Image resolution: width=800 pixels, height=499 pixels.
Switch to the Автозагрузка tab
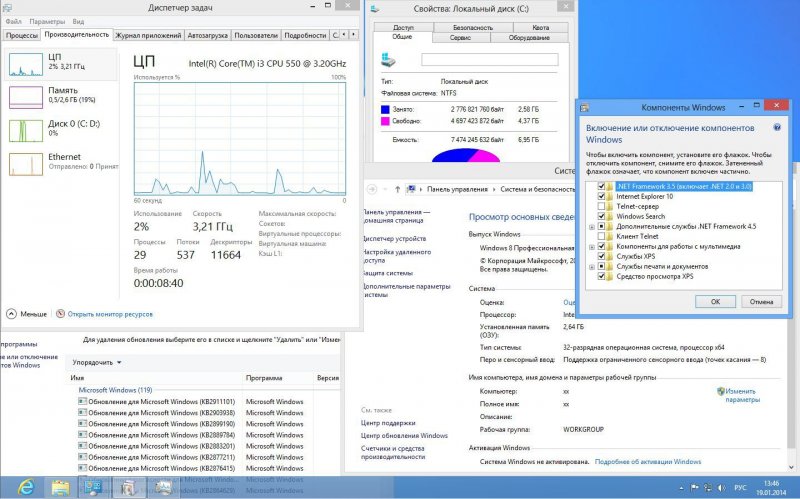click(x=207, y=35)
